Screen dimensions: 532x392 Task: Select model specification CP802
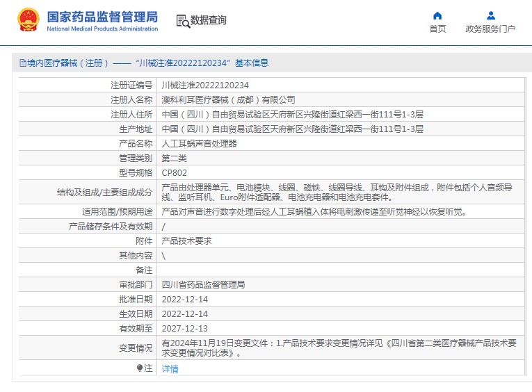(x=174, y=172)
